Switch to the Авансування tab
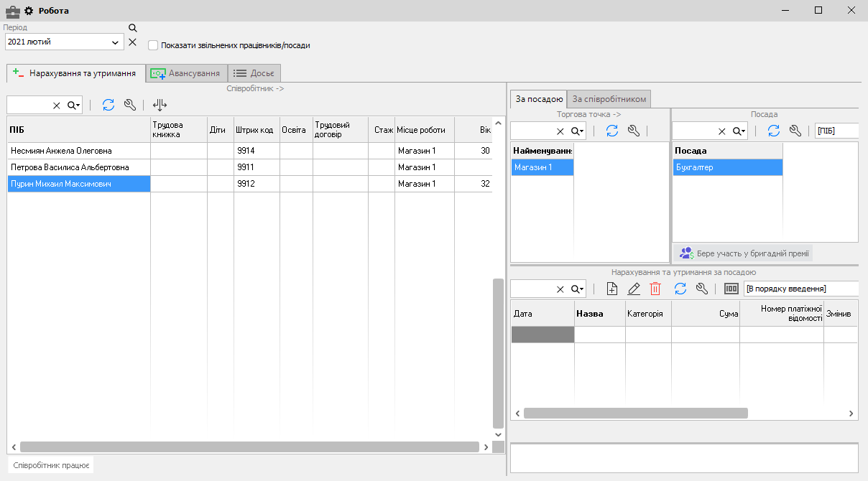This screenshot has width=868, height=481. [186, 73]
